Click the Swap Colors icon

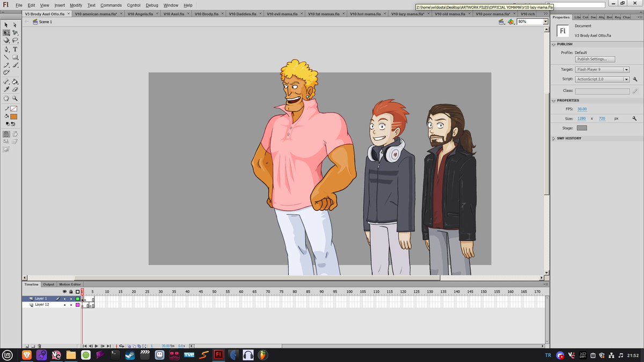(x=13, y=123)
